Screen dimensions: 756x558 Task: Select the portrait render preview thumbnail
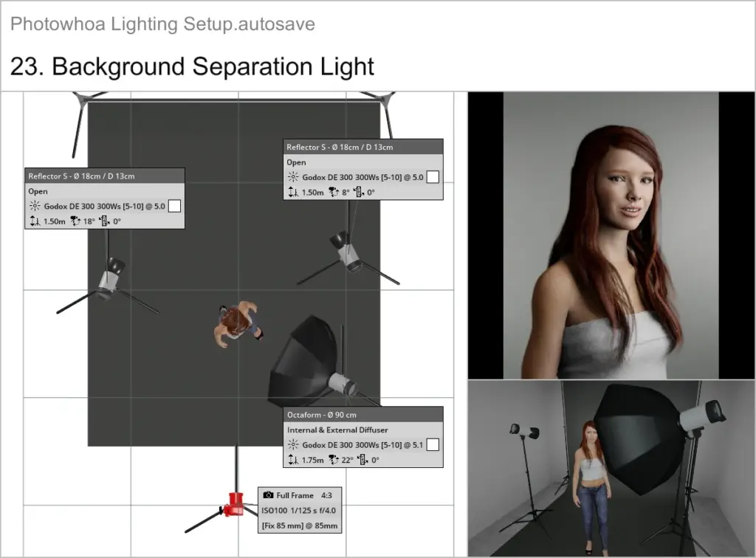611,234
